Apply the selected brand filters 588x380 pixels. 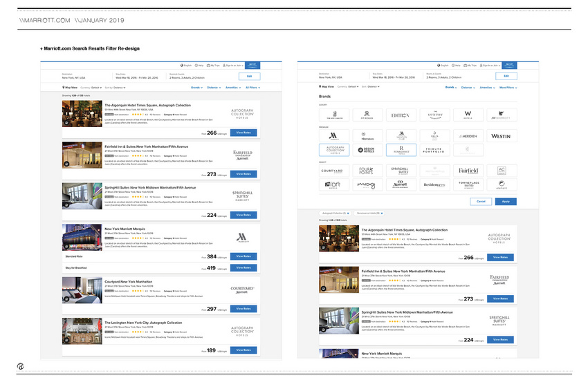click(x=505, y=201)
